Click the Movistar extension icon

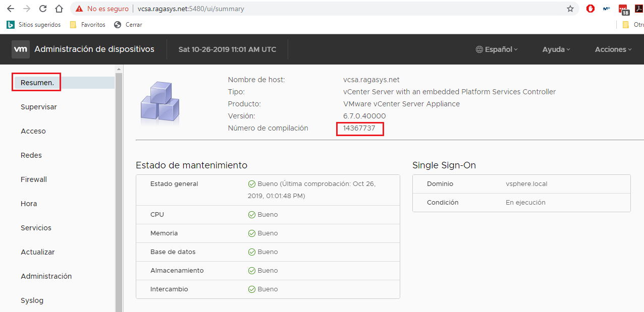pos(606,9)
